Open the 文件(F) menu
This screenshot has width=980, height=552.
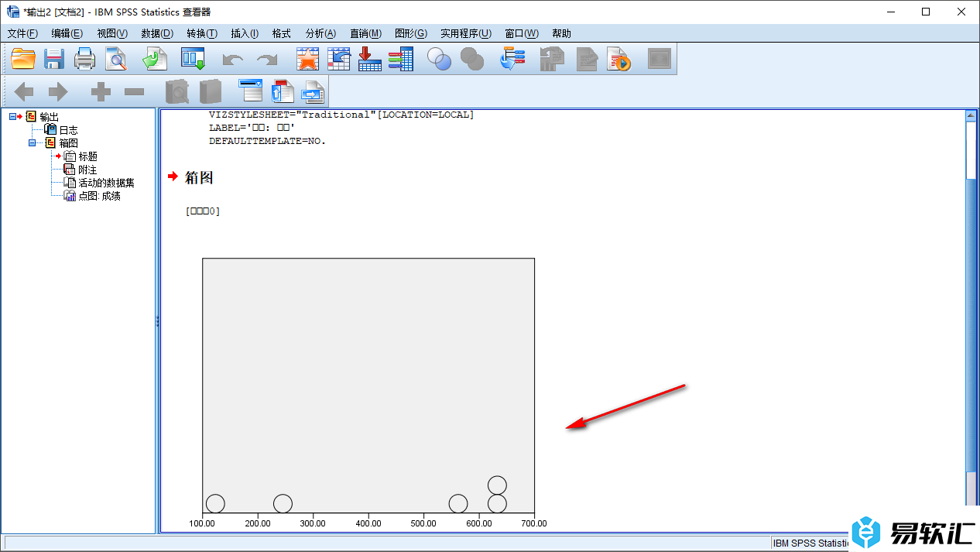point(22,33)
